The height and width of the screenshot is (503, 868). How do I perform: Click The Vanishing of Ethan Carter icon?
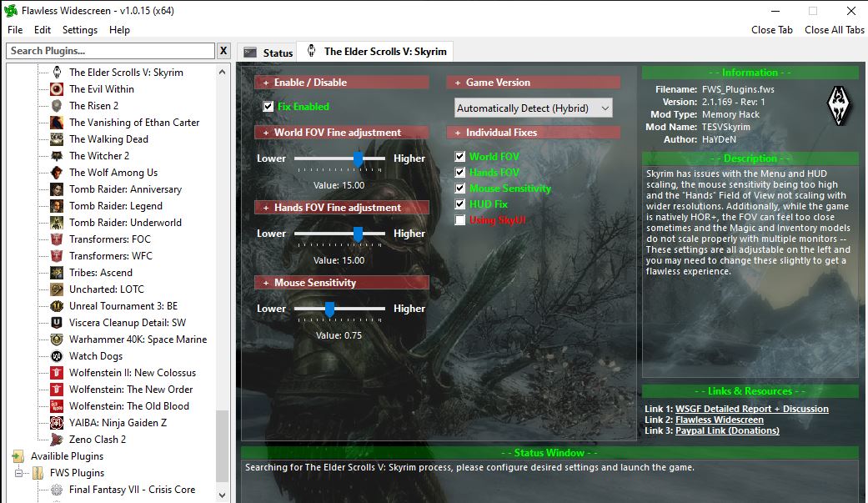[57, 122]
